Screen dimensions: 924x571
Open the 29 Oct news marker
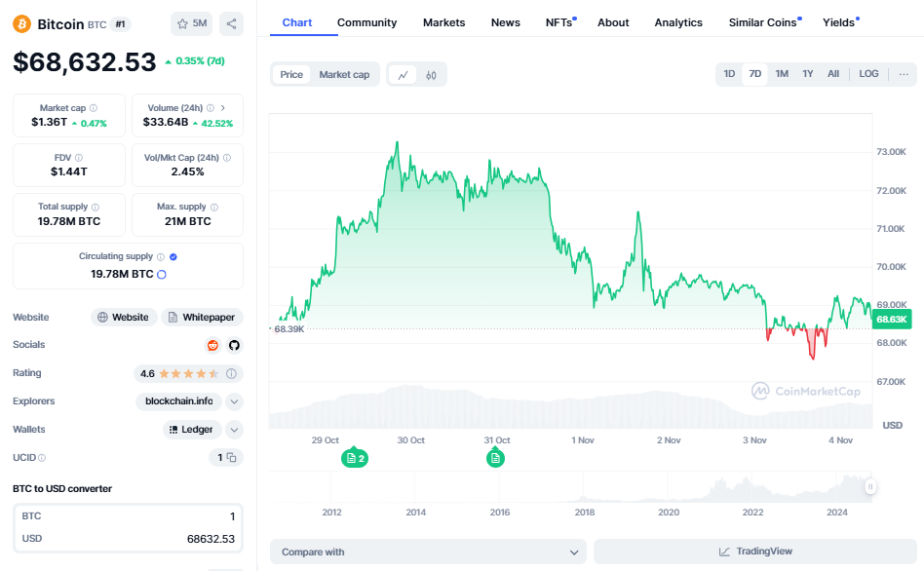[x=355, y=458]
